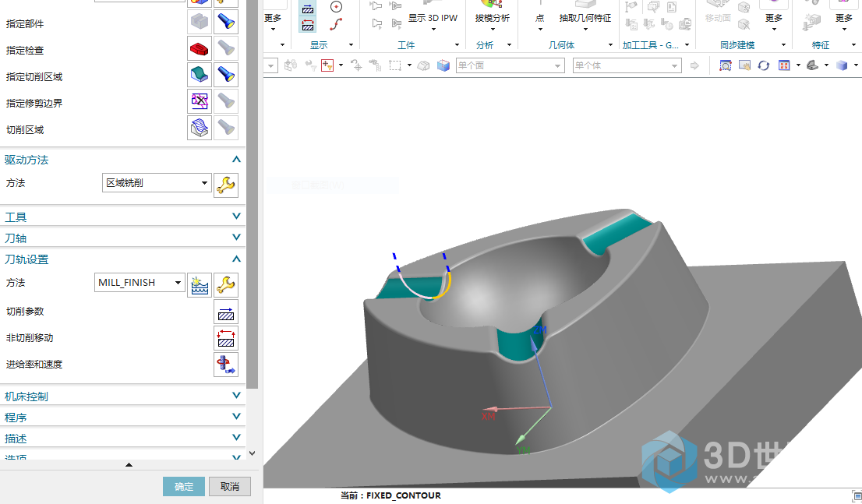Click the 确定 (OK) button

tap(184, 487)
